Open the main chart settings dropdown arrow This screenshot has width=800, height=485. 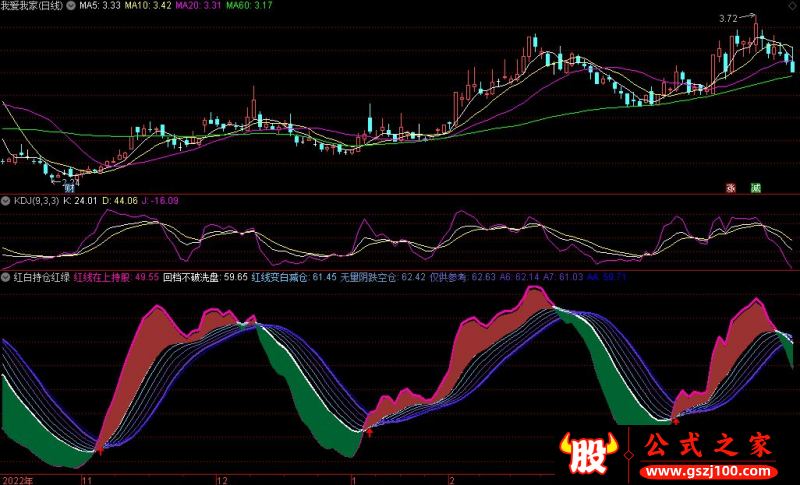click(x=69, y=6)
